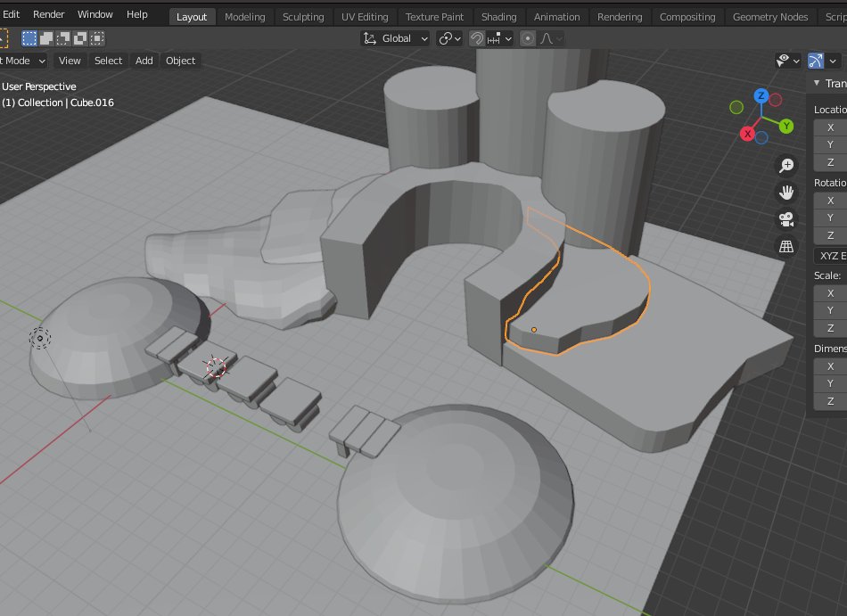Image resolution: width=847 pixels, height=616 pixels.
Task: Click the Scale X field
Action: click(830, 293)
